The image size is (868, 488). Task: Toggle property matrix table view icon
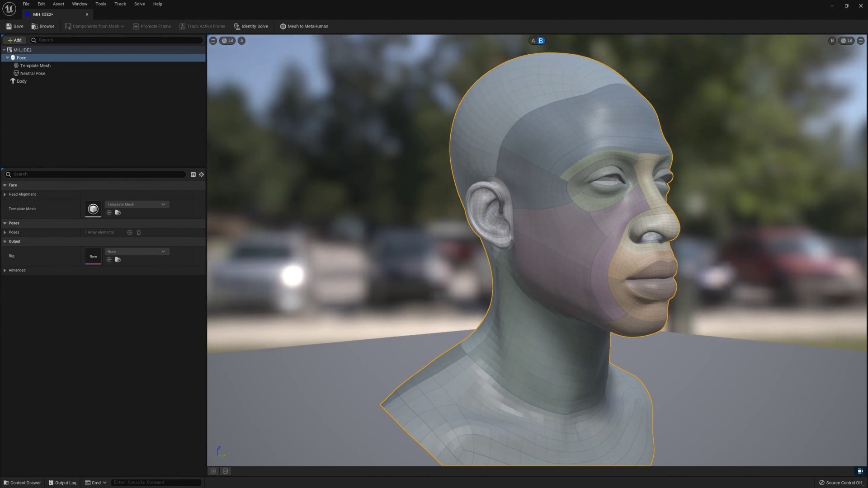(x=193, y=174)
